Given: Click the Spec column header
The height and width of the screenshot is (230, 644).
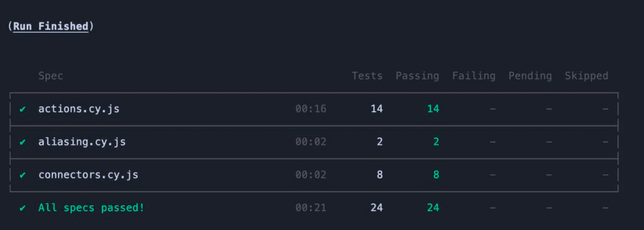Looking at the screenshot, I should point(50,76).
